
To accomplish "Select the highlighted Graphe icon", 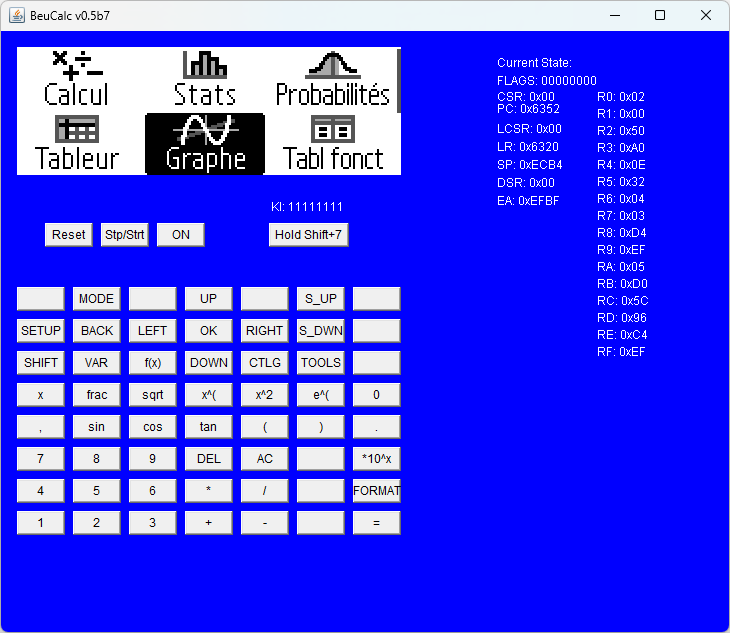I will (x=205, y=143).
